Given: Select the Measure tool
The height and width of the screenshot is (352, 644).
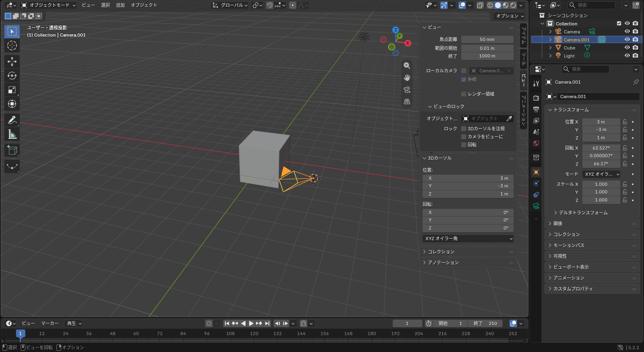Looking at the screenshot, I should coord(12,134).
